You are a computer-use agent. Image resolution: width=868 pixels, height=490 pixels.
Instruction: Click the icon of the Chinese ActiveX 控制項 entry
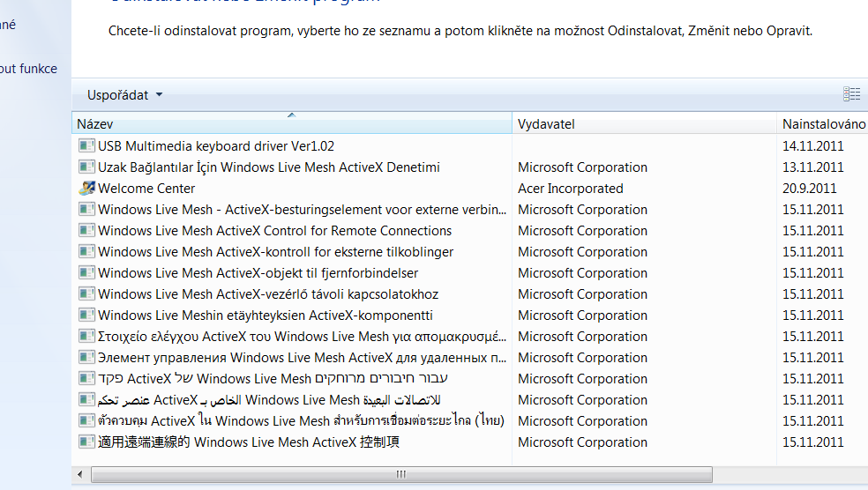click(86, 442)
